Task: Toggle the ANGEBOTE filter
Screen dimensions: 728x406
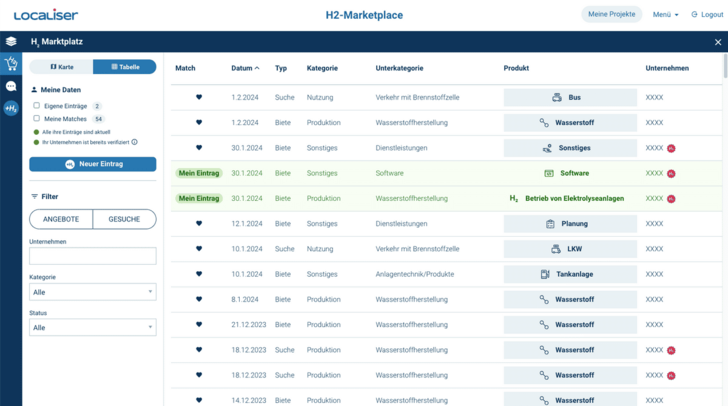Action: pyautogui.click(x=61, y=219)
